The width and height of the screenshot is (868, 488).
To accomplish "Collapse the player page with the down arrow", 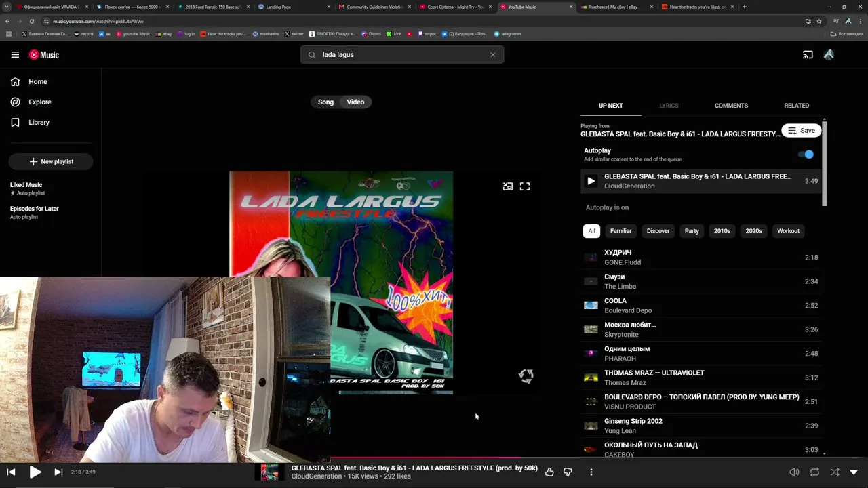I will click(854, 472).
